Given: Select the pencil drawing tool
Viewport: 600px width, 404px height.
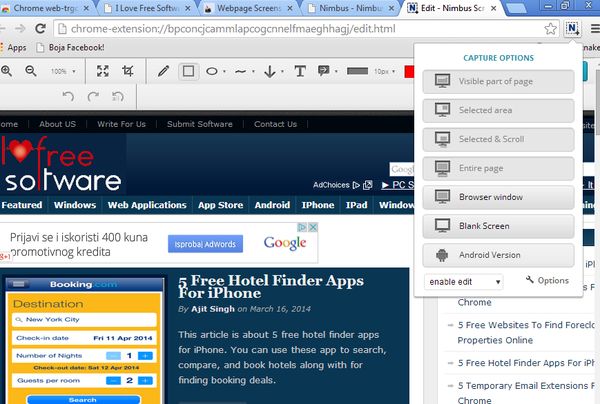Looking at the screenshot, I should click(x=163, y=71).
